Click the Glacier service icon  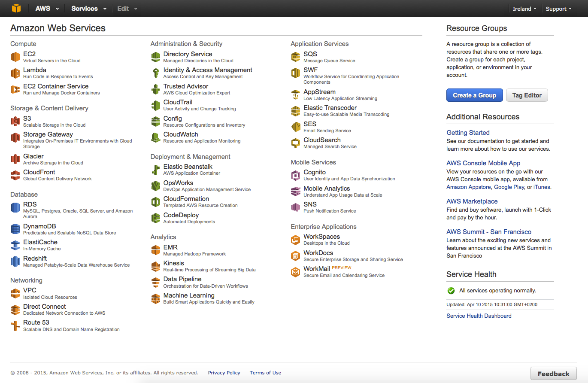pos(15,159)
